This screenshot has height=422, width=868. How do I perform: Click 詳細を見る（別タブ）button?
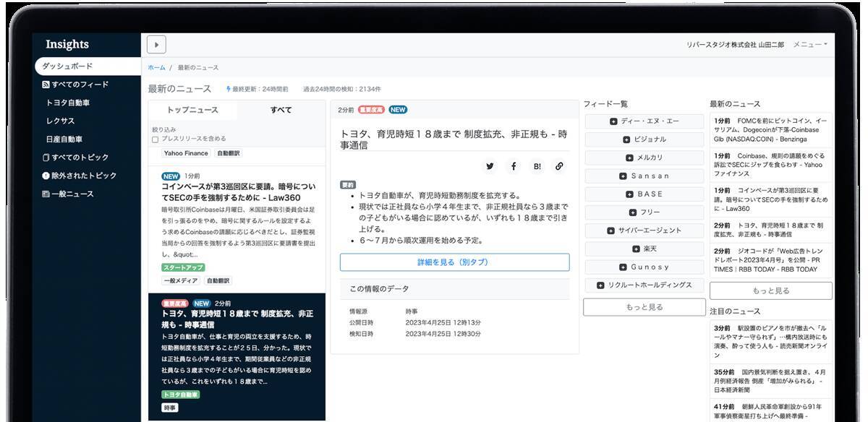point(454,262)
